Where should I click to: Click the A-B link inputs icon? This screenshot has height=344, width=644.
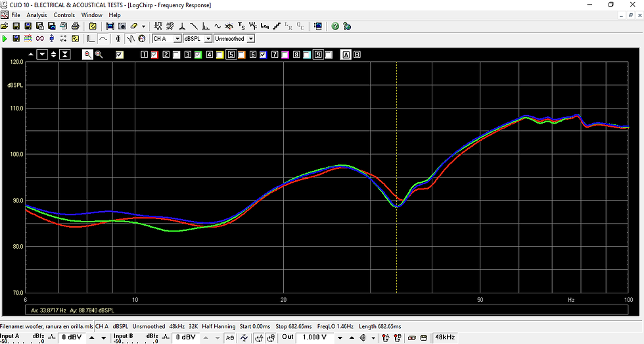click(229, 338)
